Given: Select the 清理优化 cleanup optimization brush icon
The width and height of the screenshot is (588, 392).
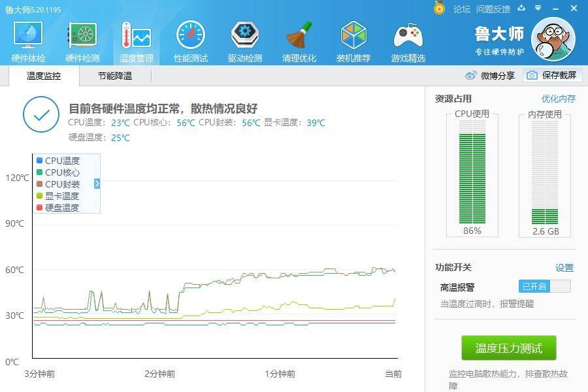Looking at the screenshot, I should click(298, 39).
